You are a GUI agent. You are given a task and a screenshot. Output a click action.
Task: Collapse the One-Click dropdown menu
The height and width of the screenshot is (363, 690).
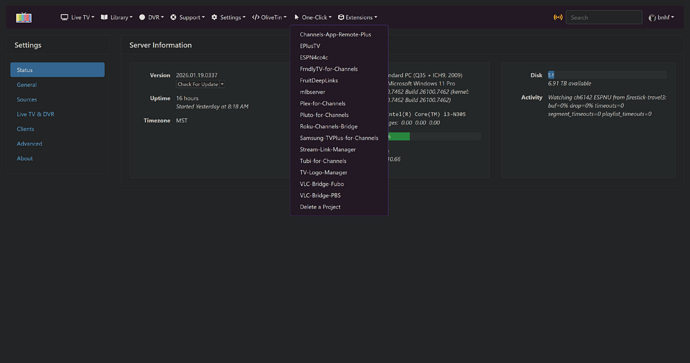pos(313,18)
